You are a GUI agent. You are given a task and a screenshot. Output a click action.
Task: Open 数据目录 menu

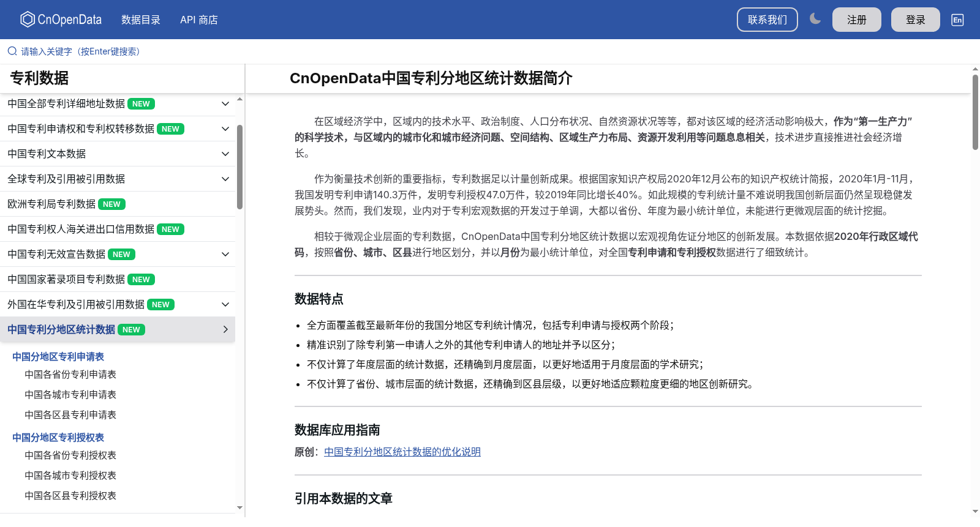tap(141, 20)
